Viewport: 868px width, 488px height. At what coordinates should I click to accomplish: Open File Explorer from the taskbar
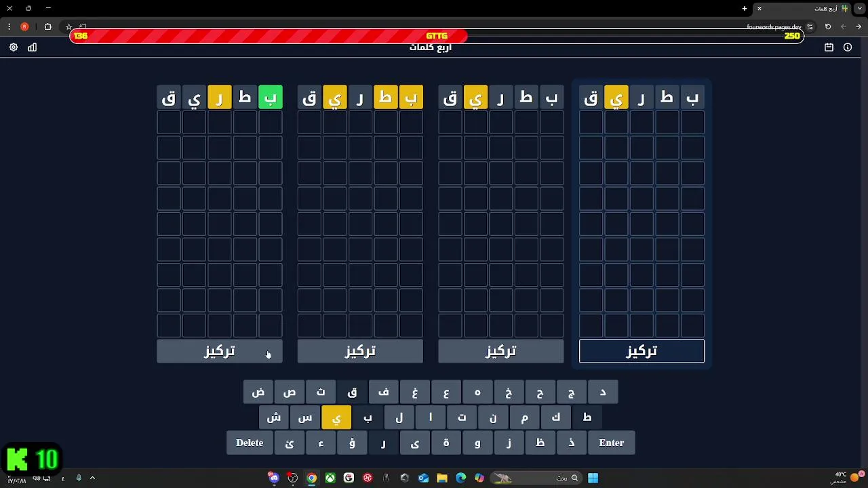tap(442, 478)
